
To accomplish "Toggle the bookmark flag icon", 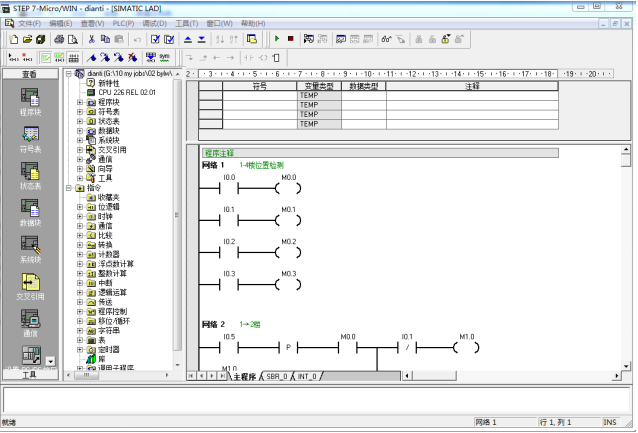I will coord(92,58).
